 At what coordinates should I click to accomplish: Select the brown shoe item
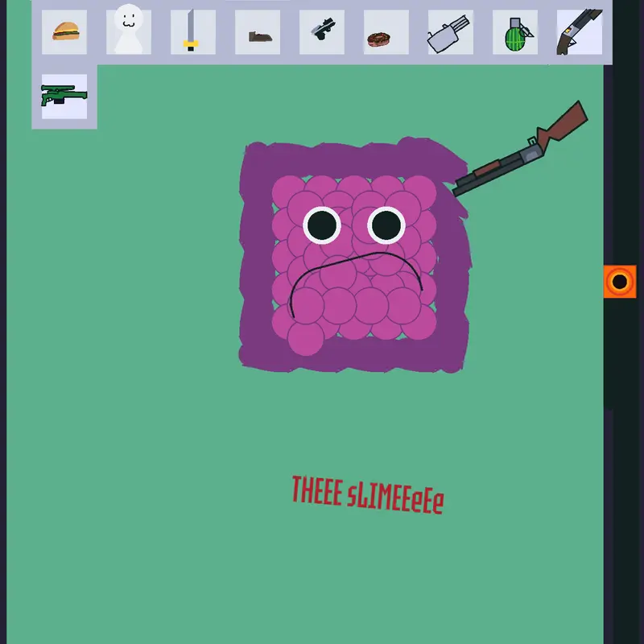click(x=258, y=32)
